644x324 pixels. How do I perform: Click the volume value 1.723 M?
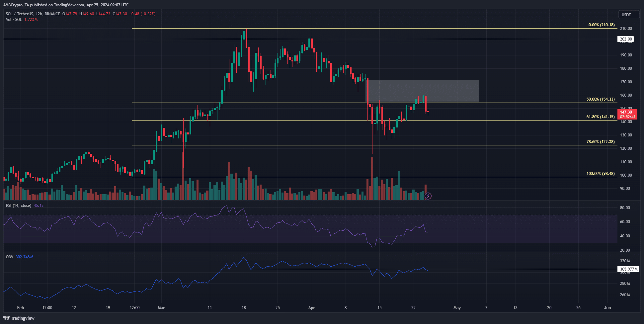tap(31, 20)
